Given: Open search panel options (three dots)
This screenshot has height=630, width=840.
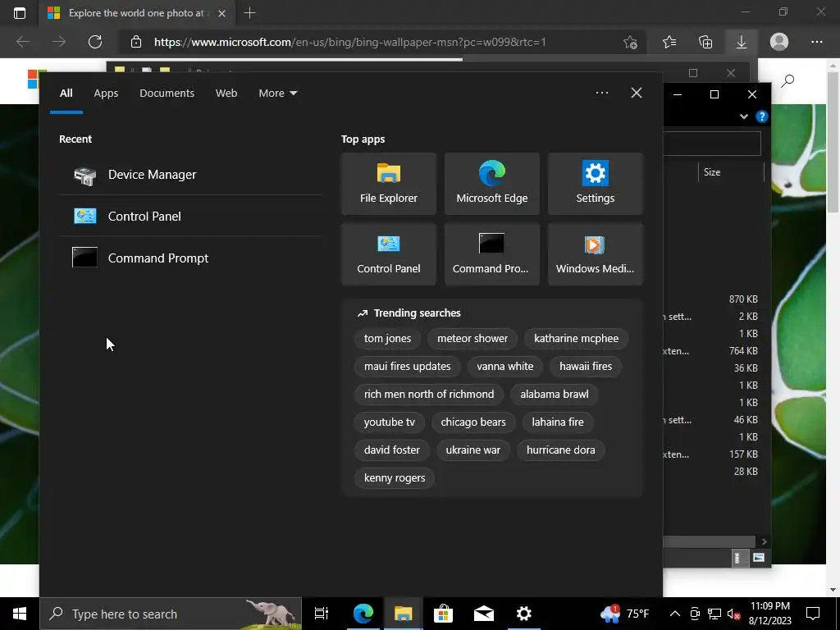Looking at the screenshot, I should pyautogui.click(x=601, y=93).
